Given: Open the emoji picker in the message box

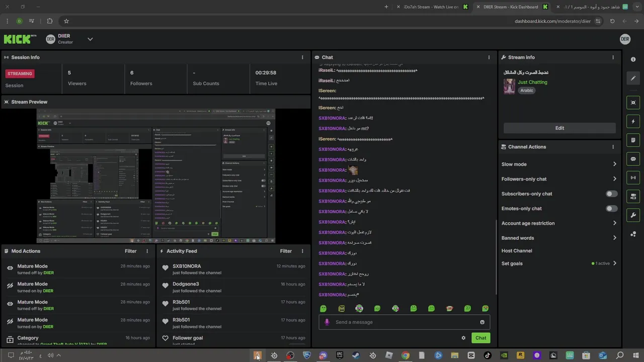Looking at the screenshot, I should [x=482, y=322].
